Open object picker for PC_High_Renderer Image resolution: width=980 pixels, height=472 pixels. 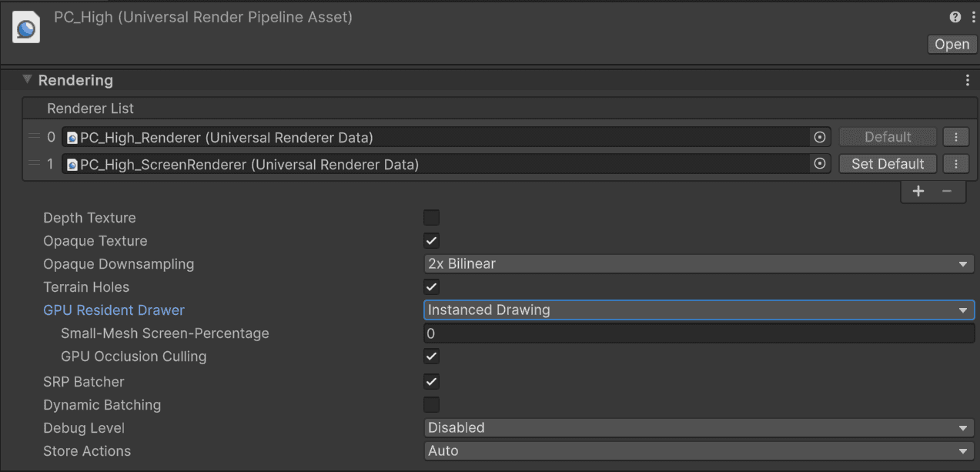coord(819,136)
